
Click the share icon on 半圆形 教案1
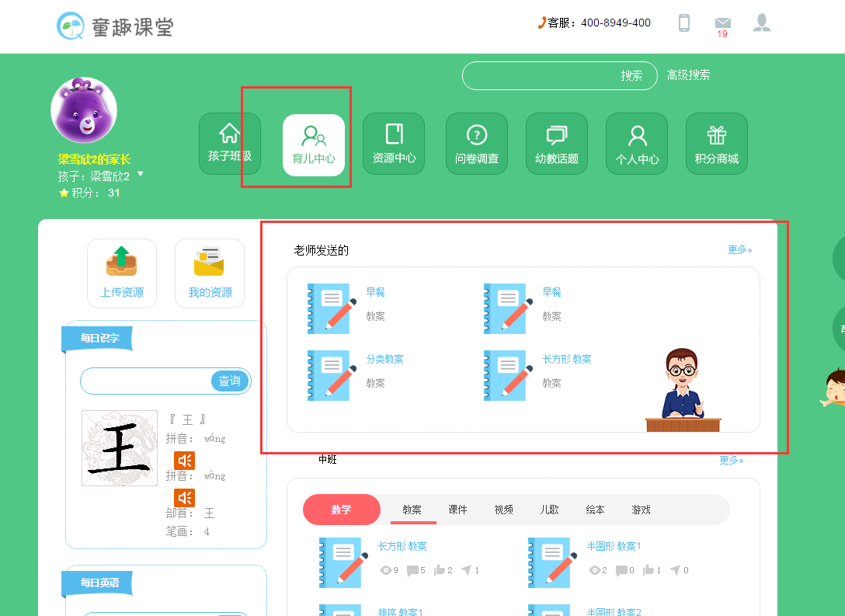coord(675,570)
